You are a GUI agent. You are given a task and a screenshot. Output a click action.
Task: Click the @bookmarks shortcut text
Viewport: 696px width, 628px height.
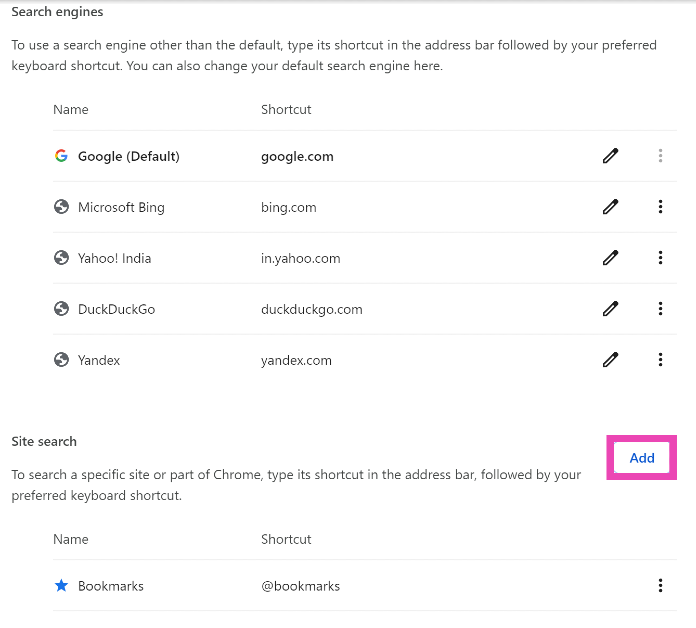click(x=300, y=586)
